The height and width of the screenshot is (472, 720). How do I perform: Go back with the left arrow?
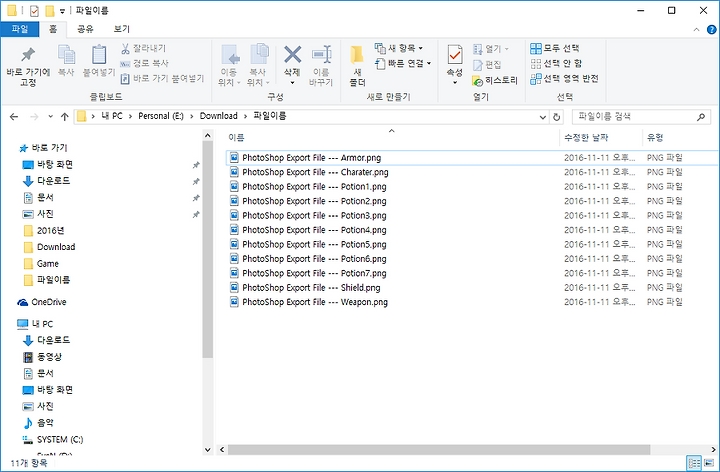point(14,117)
